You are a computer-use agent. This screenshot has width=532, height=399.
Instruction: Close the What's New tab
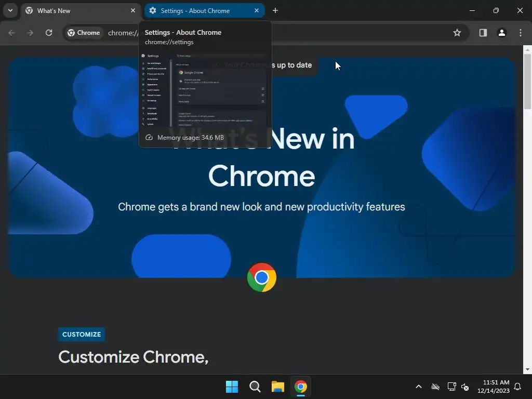point(133,10)
